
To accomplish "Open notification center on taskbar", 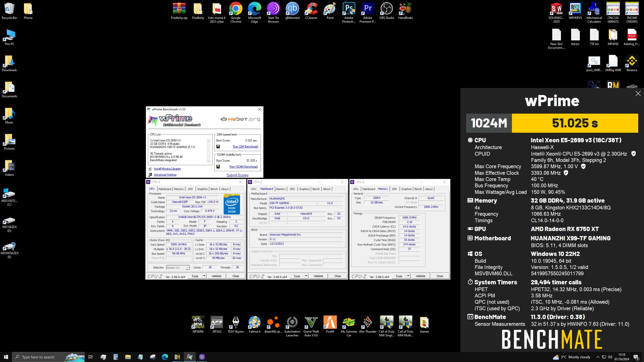I will tap(636, 357).
